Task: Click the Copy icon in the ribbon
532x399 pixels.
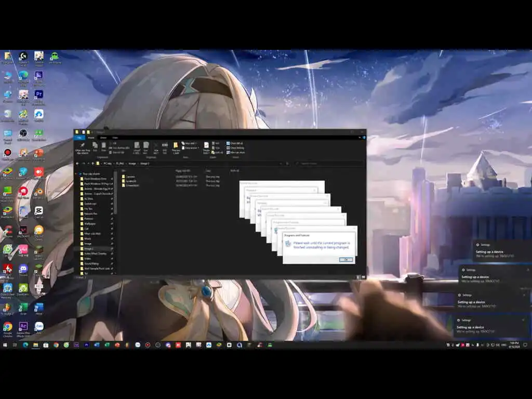Action: pyautogui.click(x=95, y=147)
